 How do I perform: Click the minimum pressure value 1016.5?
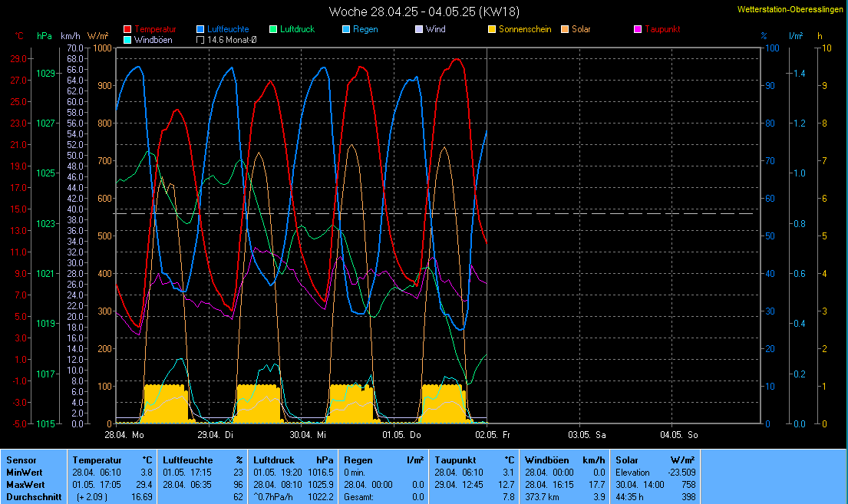[x=321, y=473]
